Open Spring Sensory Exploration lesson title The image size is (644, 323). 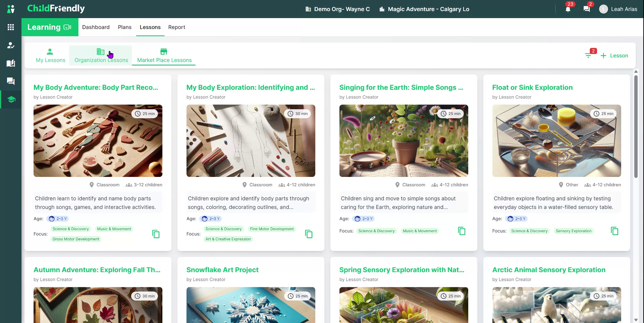[402, 270]
